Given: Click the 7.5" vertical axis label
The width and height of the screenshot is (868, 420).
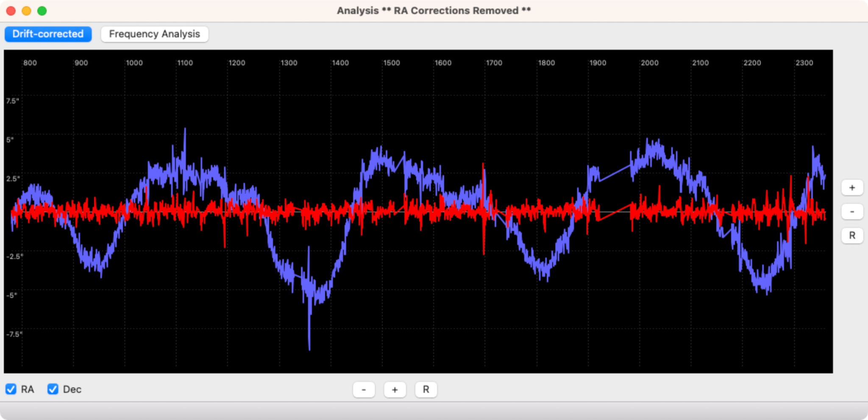Looking at the screenshot, I should (x=12, y=101).
